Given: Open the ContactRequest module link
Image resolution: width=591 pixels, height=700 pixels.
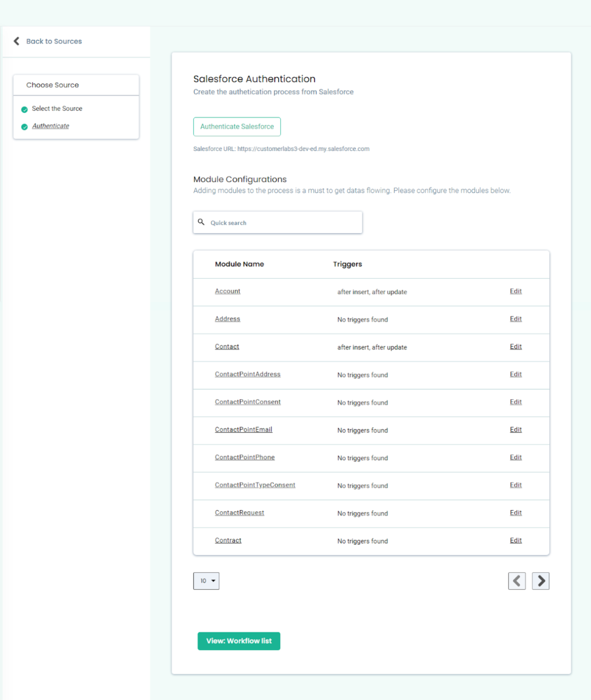Looking at the screenshot, I should click(240, 513).
